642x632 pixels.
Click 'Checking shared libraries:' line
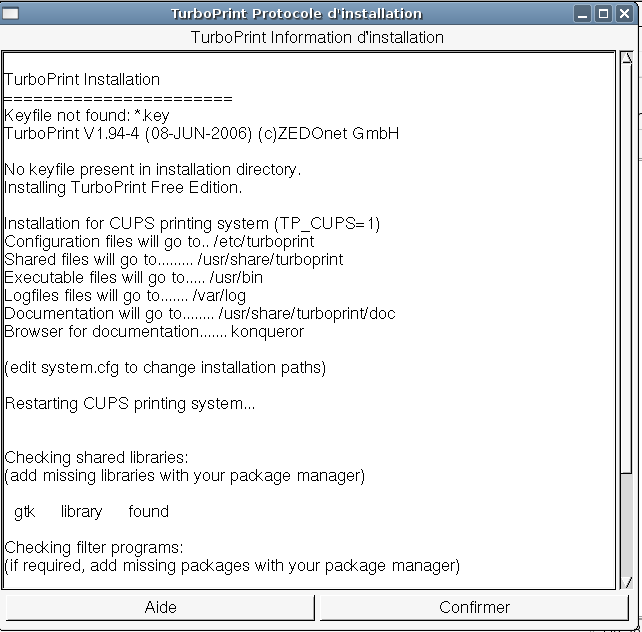(x=96, y=458)
